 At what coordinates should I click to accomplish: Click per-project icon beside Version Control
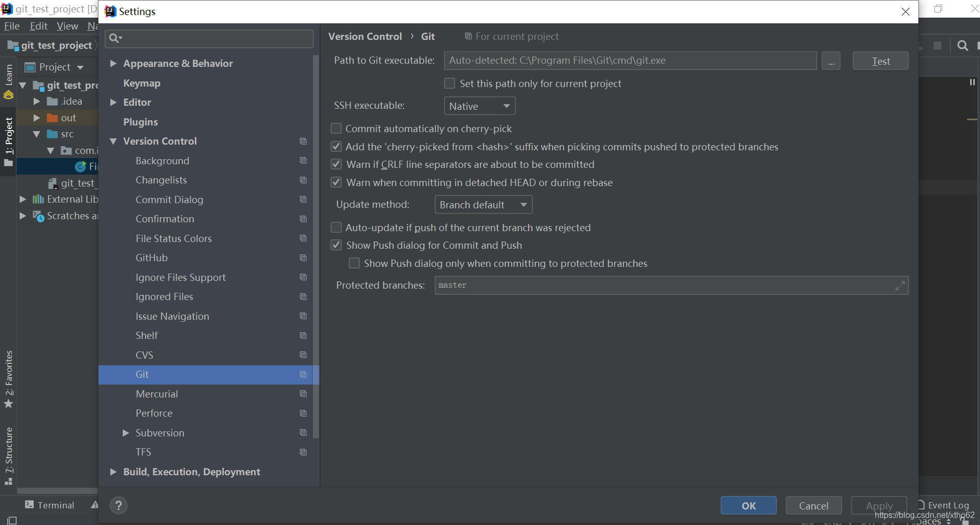point(304,141)
